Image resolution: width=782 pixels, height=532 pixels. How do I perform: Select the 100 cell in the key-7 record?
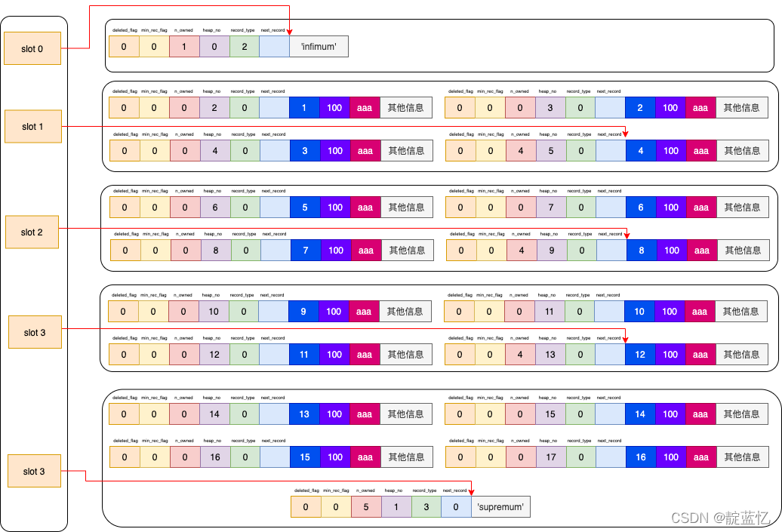(x=336, y=251)
